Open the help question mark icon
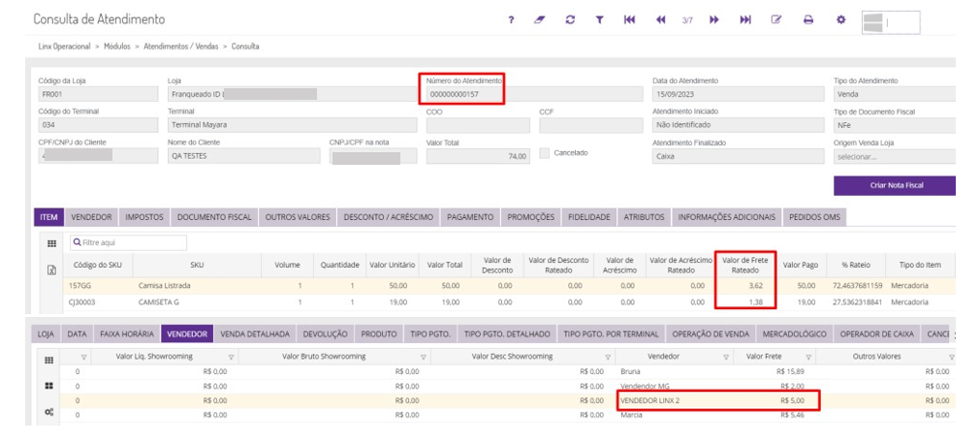Image resolution: width=980 pixels, height=444 pixels. (x=511, y=20)
